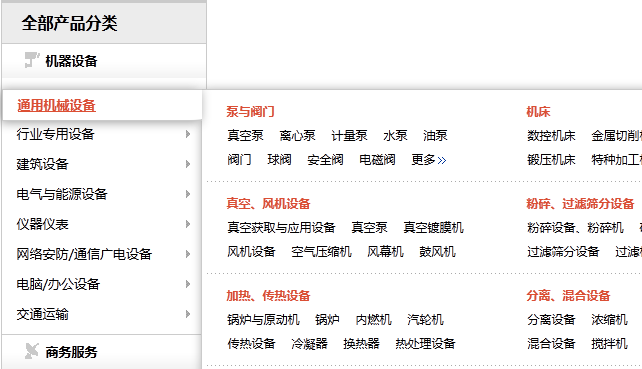Open the 粉碎、过滤筛分设备 heading
This screenshot has width=642, height=369.
point(580,204)
